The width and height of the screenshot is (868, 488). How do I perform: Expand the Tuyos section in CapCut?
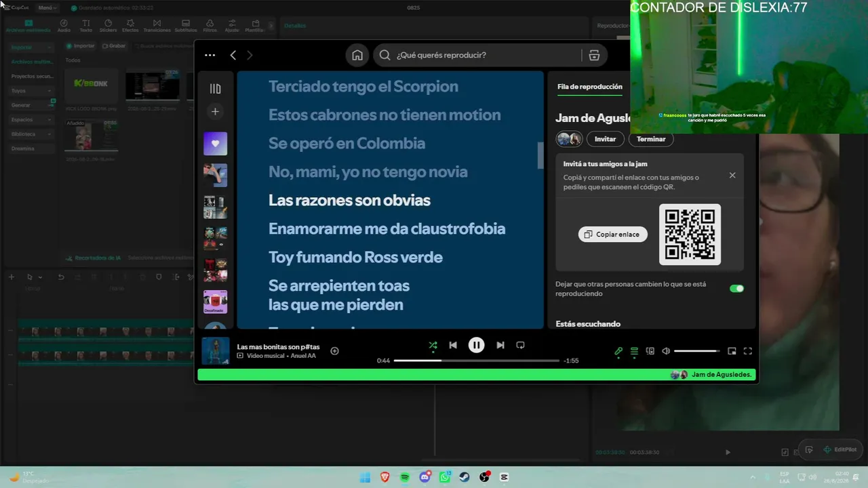31,91
